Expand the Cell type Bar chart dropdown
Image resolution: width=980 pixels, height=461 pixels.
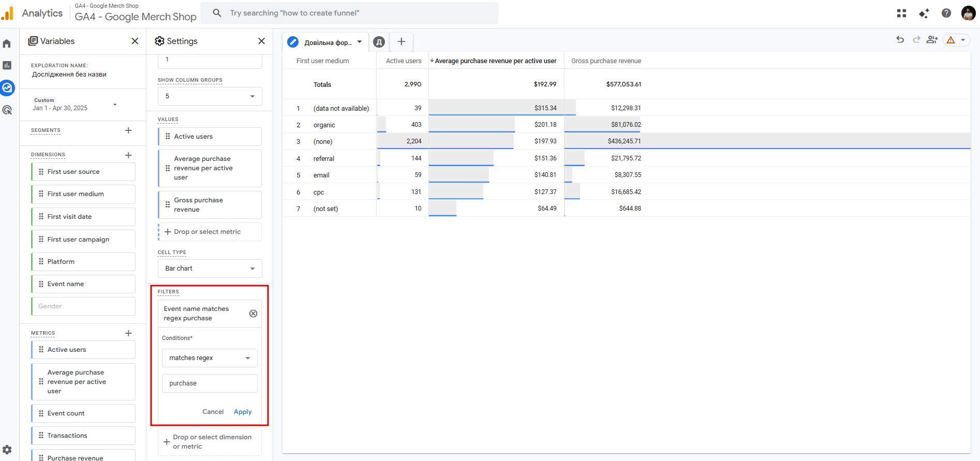tap(210, 269)
